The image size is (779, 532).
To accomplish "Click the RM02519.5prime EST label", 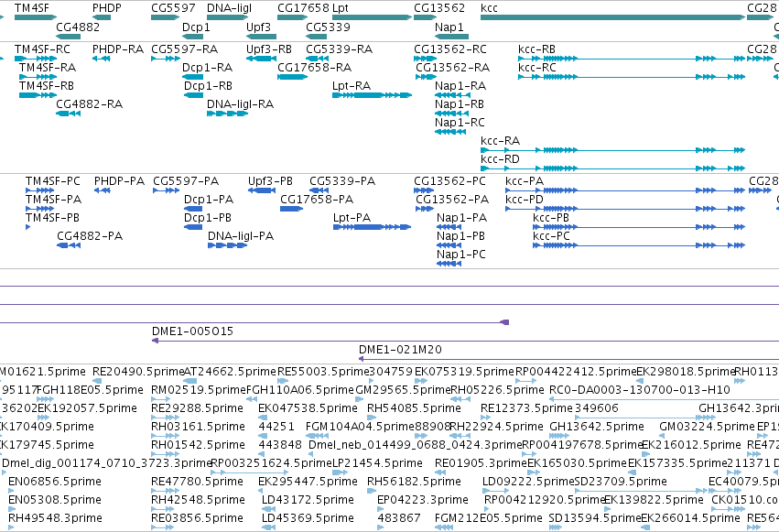I will click(x=199, y=390).
